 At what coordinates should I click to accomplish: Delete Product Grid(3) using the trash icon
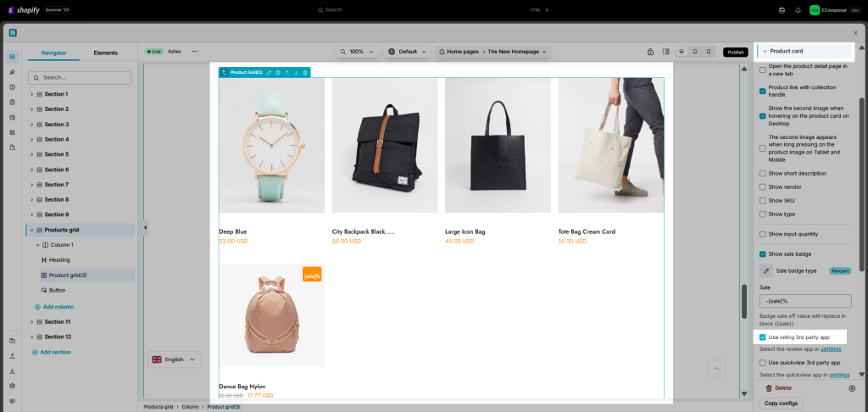point(304,73)
